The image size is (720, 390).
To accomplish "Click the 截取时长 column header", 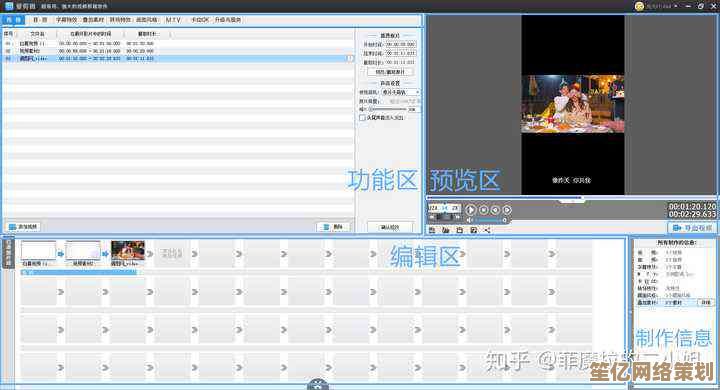I will tap(147, 34).
